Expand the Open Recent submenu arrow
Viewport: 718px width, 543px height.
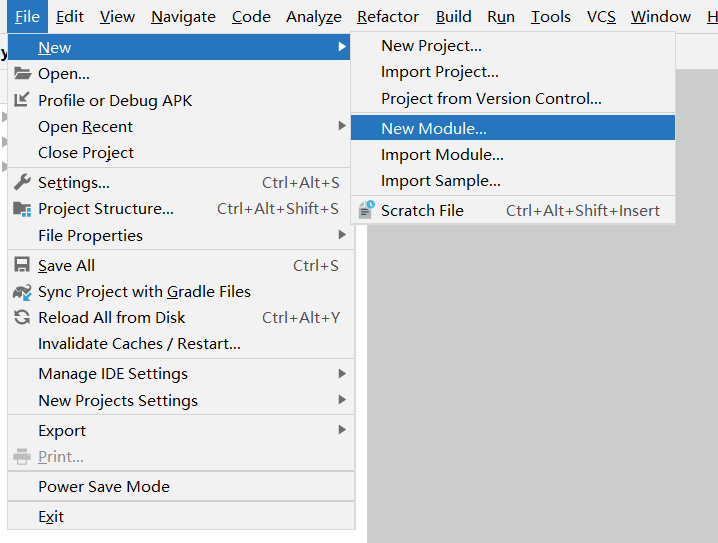pos(342,125)
